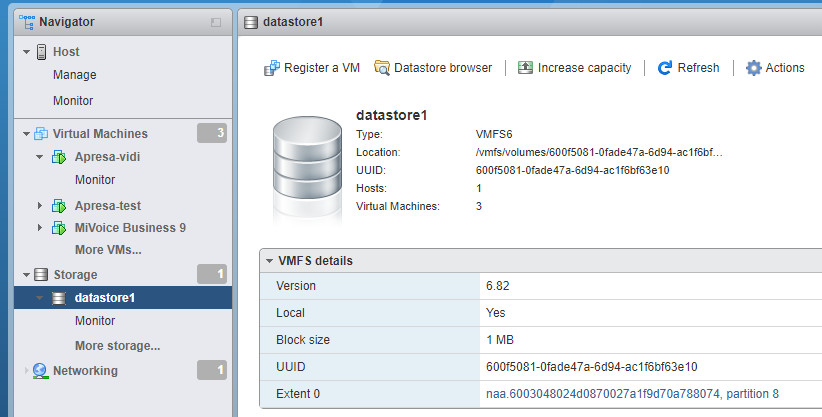Expand the Networking tree node
Screen dimensions: 822x417
pyautogui.click(x=26, y=371)
